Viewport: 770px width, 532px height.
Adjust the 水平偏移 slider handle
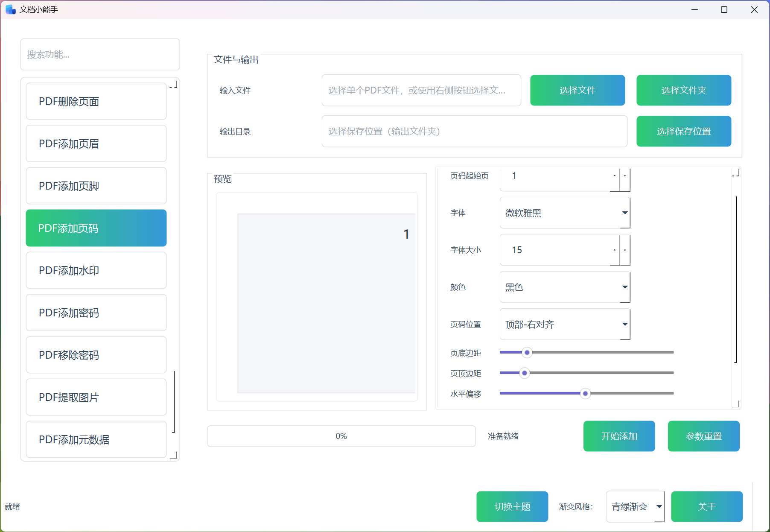click(x=585, y=393)
